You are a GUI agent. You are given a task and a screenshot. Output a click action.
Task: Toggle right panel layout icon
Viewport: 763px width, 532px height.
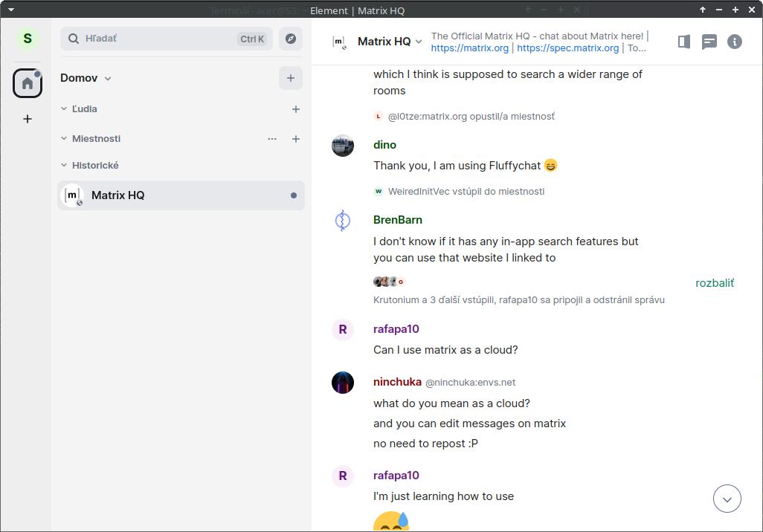click(x=683, y=42)
